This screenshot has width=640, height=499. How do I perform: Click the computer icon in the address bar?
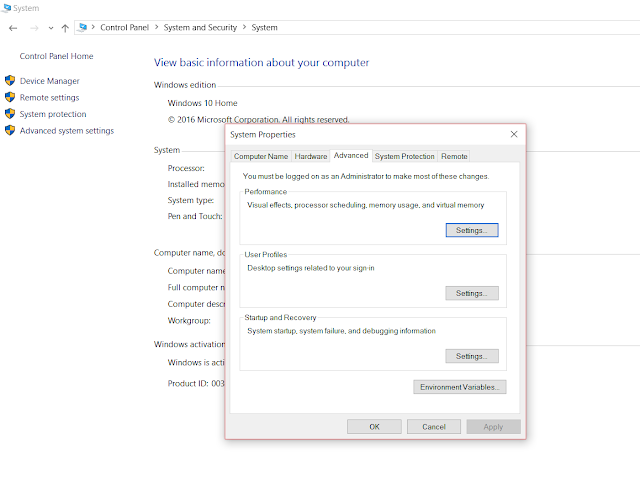(x=82, y=27)
